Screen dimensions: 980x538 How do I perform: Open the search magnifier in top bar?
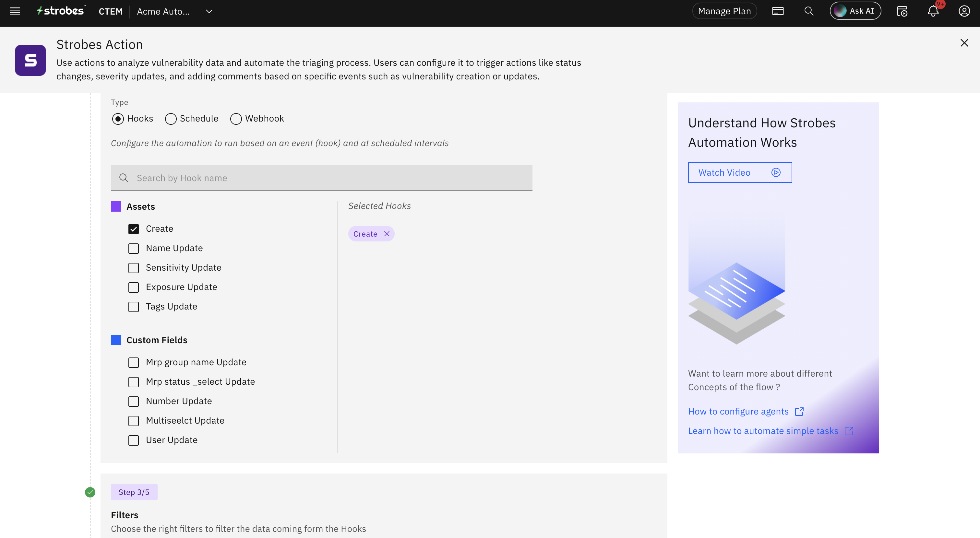click(809, 11)
